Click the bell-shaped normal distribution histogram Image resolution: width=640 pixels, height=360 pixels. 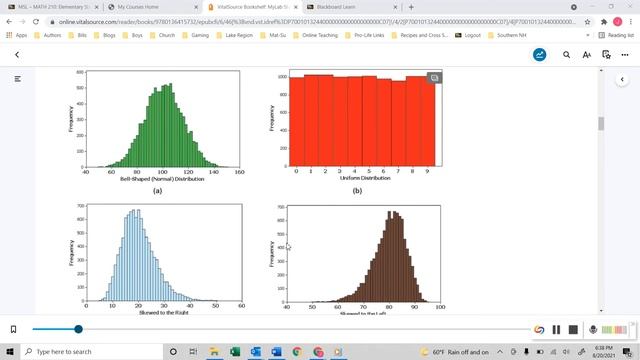pyautogui.click(x=162, y=119)
